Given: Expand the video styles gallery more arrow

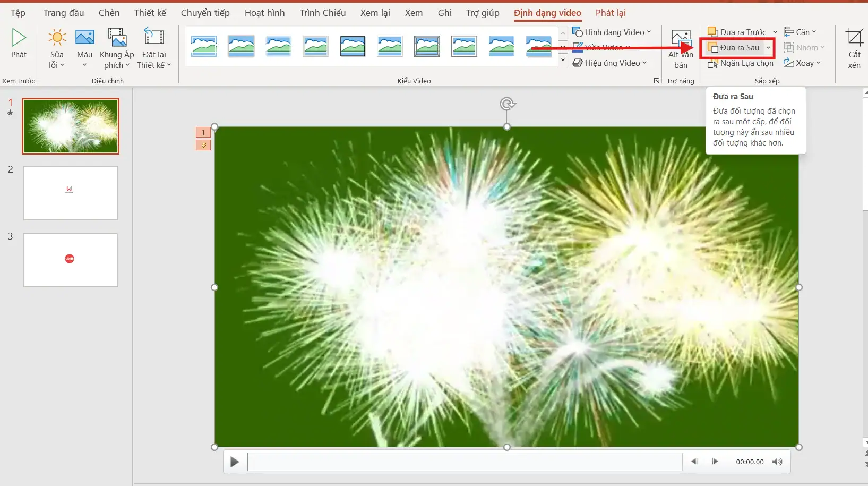Looking at the screenshot, I should point(563,59).
